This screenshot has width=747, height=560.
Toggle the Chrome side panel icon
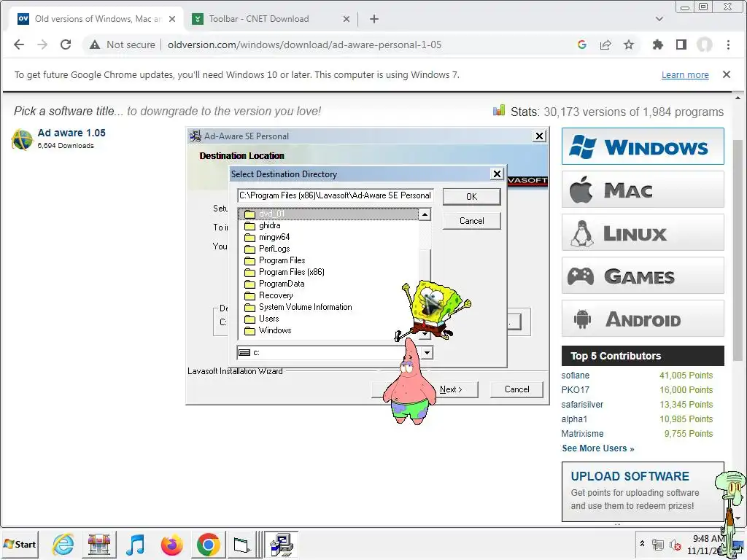[681, 44]
